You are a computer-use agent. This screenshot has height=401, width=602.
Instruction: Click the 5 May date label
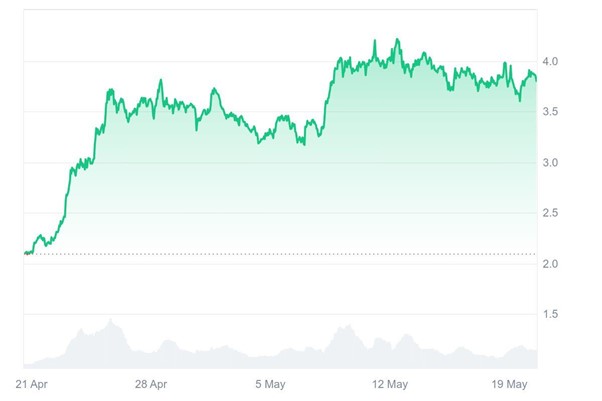pyautogui.click(x=271, y=384)
